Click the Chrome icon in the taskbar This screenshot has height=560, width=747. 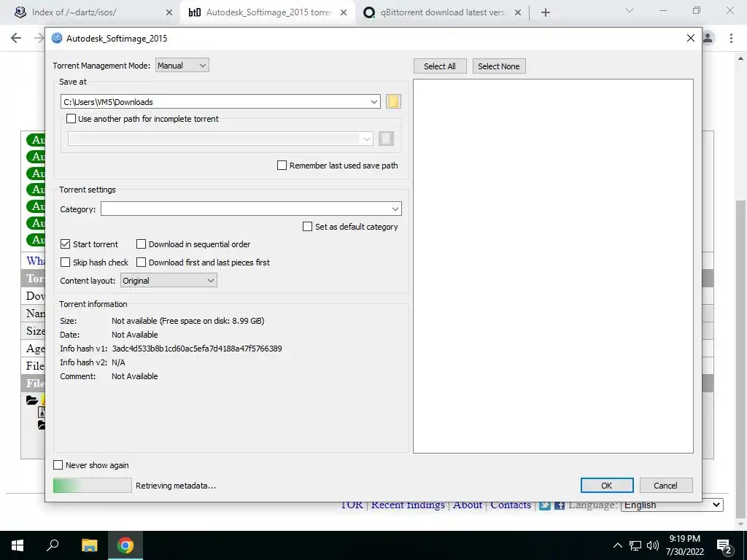tap(125, 545)
